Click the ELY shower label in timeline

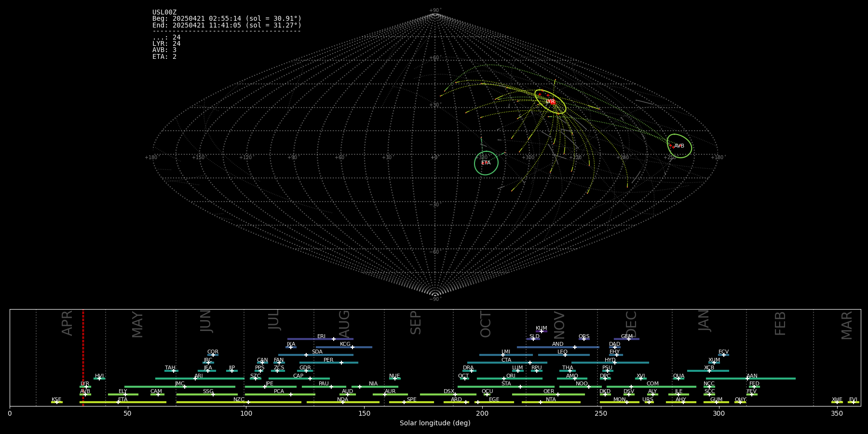click(x=123, y=392)
